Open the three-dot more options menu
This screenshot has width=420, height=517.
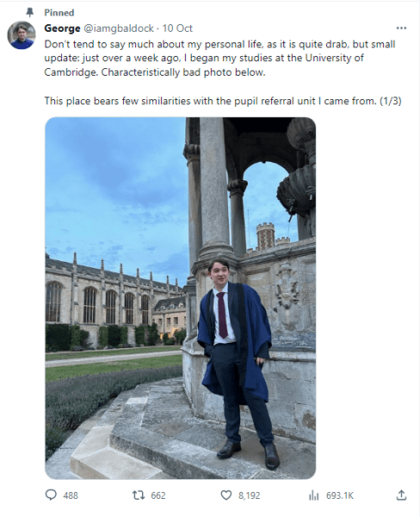tap(401, 28)
